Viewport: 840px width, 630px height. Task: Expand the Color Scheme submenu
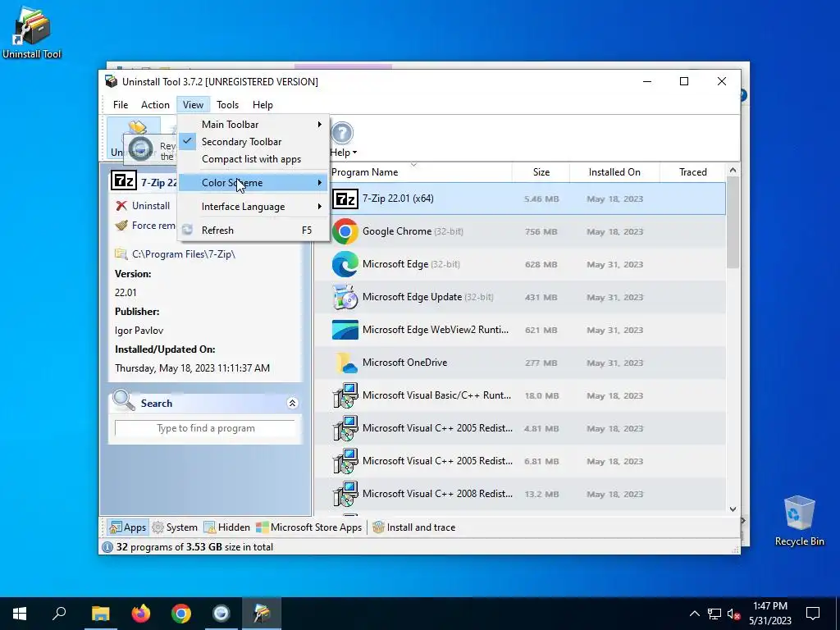point(253,183)
